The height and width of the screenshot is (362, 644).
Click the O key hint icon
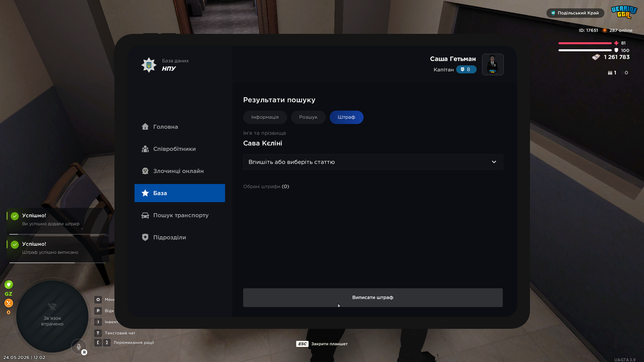click(98, 300)
